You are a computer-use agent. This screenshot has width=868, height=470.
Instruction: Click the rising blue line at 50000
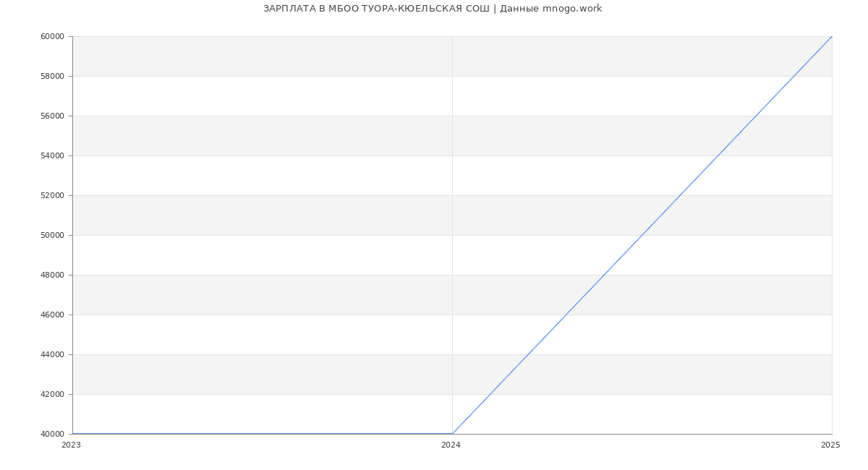point(642,235)
